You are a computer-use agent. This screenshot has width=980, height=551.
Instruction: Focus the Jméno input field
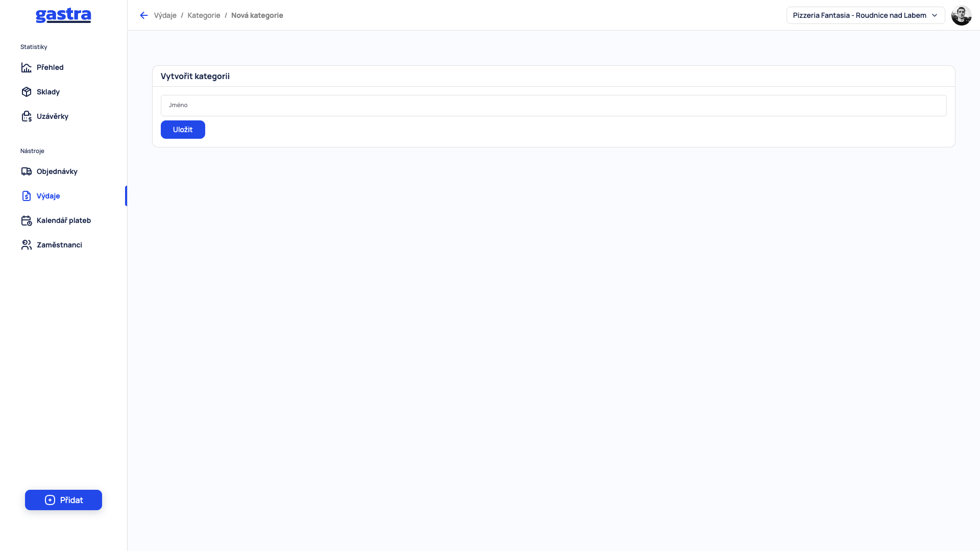click(553, 106)
